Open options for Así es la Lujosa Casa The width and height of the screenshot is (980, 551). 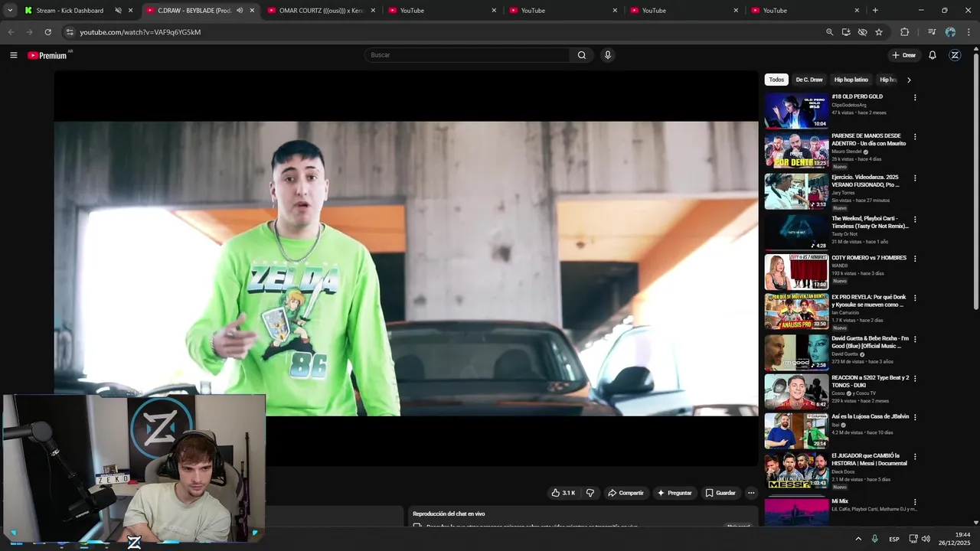[914, 418]
